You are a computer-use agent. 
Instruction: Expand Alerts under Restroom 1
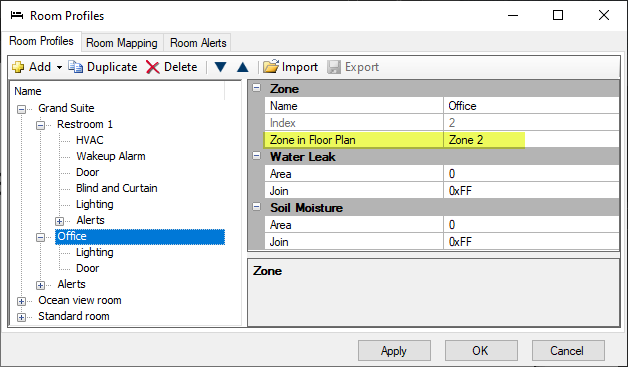59,221
